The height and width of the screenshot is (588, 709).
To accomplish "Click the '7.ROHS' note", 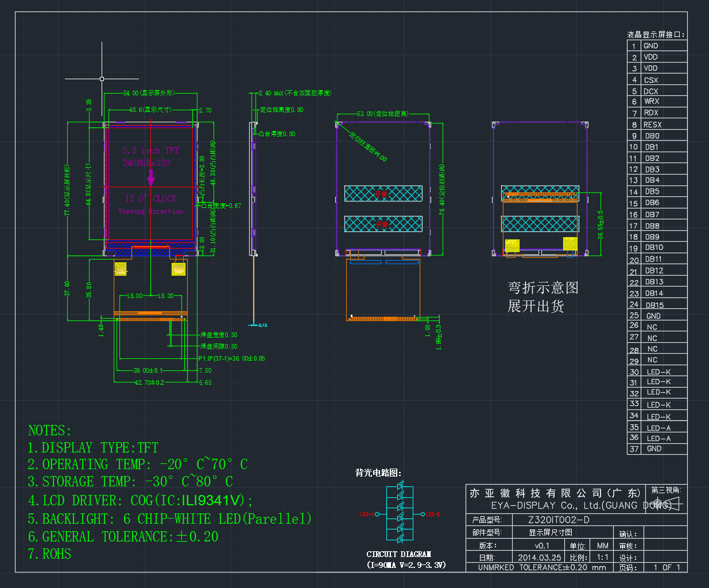I will click(x=49, y=554).
